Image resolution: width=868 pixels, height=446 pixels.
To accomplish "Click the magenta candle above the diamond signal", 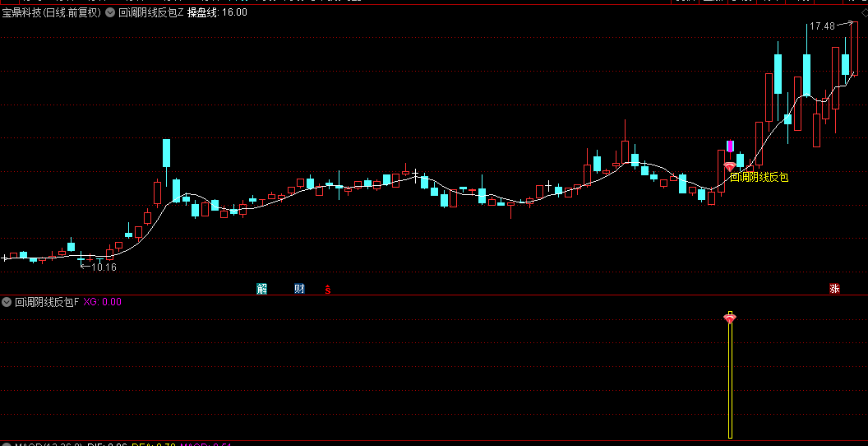I will (730, 146).
